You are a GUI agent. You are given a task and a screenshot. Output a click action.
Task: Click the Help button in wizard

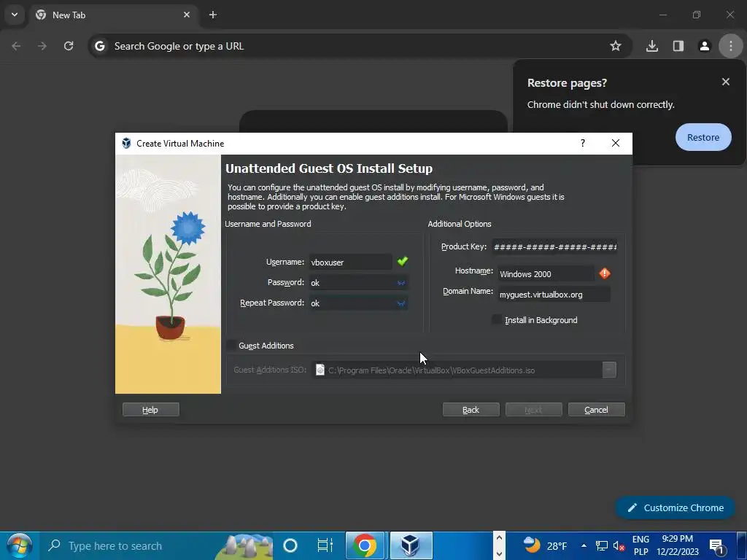[x=150, y=410]
